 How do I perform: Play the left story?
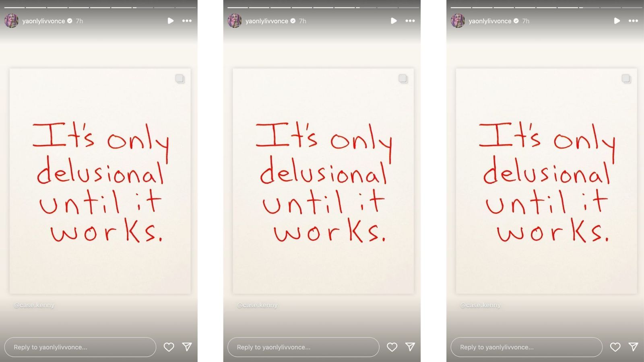(x=171, y=21)
